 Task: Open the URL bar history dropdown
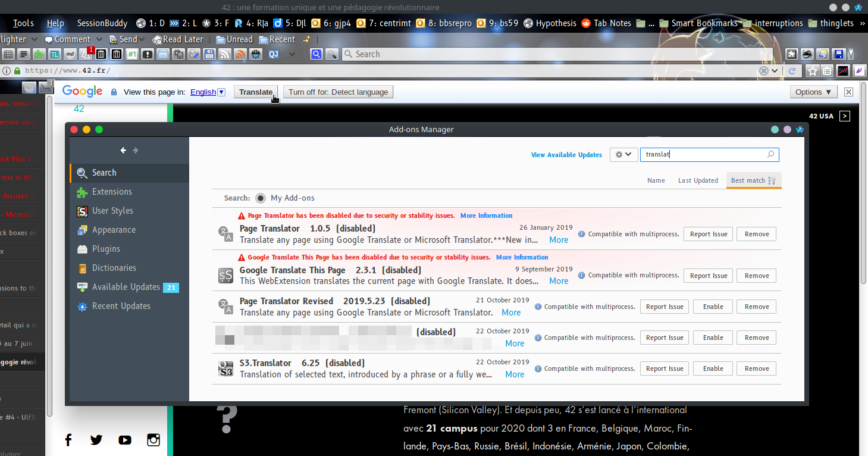tap(775, 71)
